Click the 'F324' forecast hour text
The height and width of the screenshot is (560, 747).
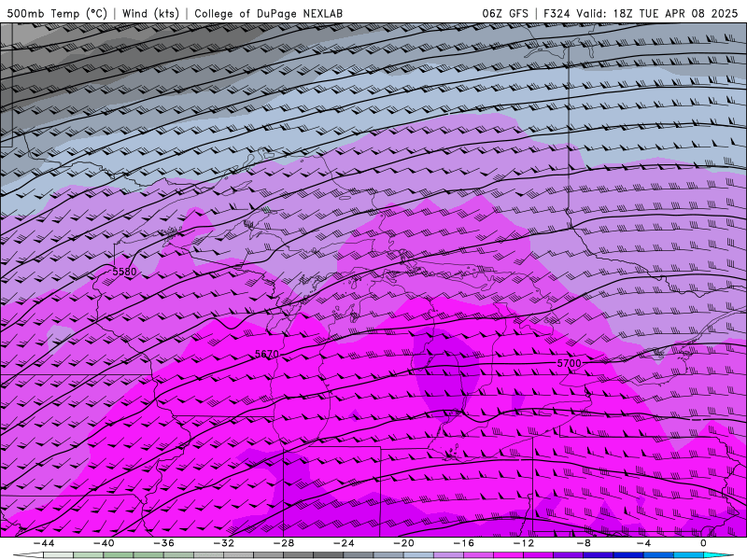click(557, 13)
